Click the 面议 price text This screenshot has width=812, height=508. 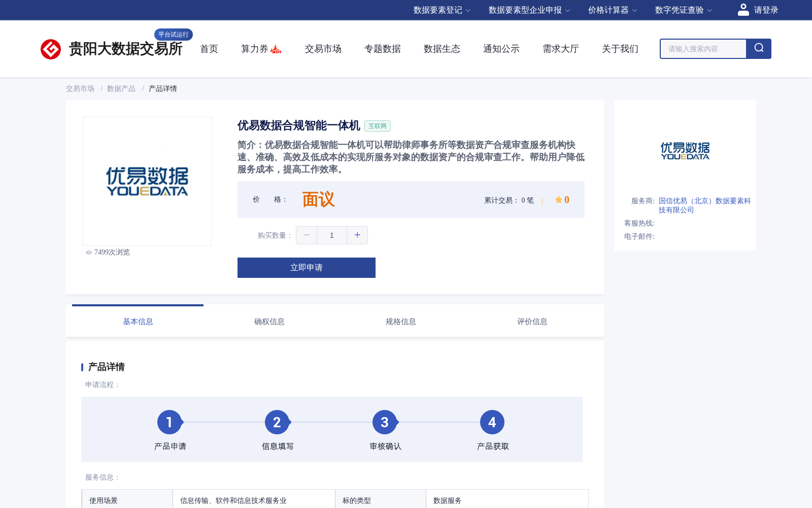click(319, 200)
